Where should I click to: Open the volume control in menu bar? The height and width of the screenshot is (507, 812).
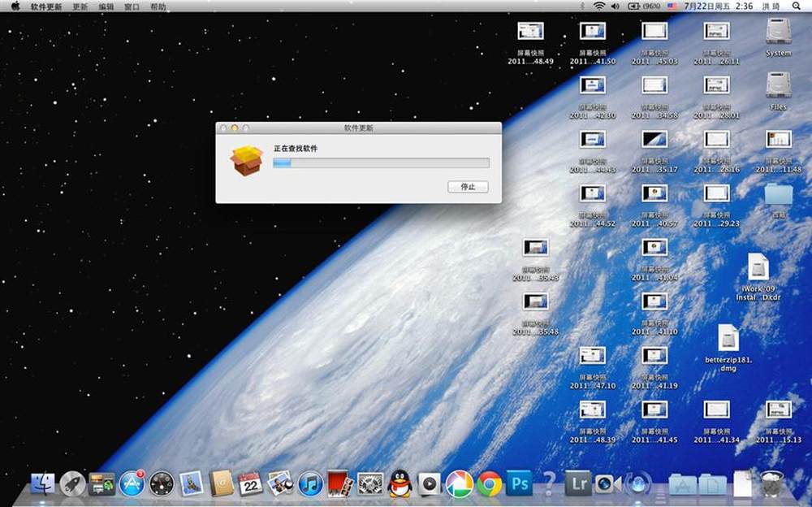(x=615, y=6)
